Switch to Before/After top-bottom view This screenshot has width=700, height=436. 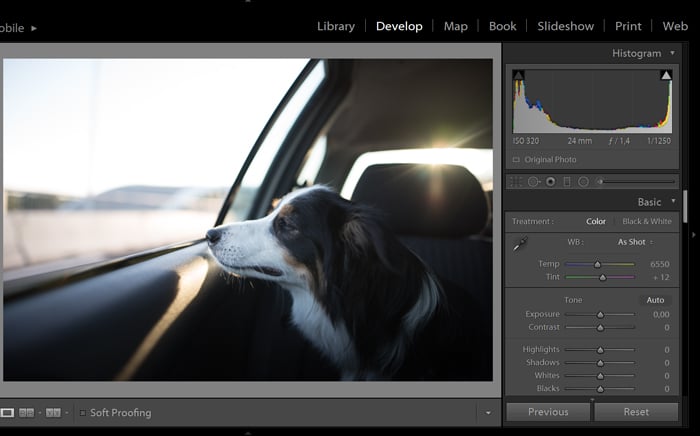pyautogui.click(x=53, y=413)
